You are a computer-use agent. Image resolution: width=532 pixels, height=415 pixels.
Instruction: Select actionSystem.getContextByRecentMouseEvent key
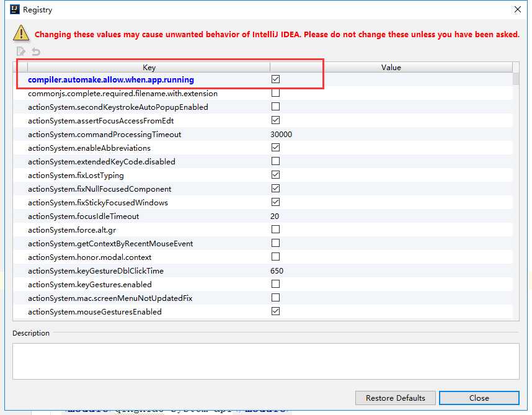110,243
